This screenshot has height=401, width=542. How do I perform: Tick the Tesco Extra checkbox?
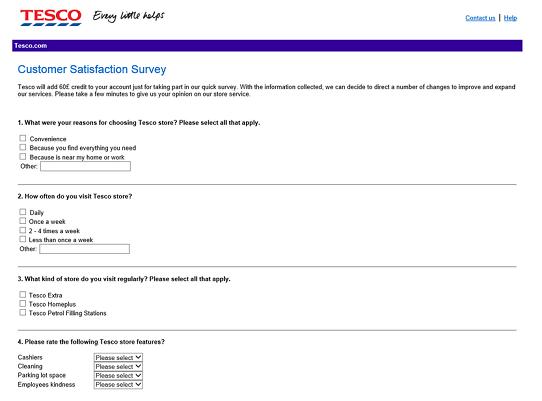click(x=22, y=295)
